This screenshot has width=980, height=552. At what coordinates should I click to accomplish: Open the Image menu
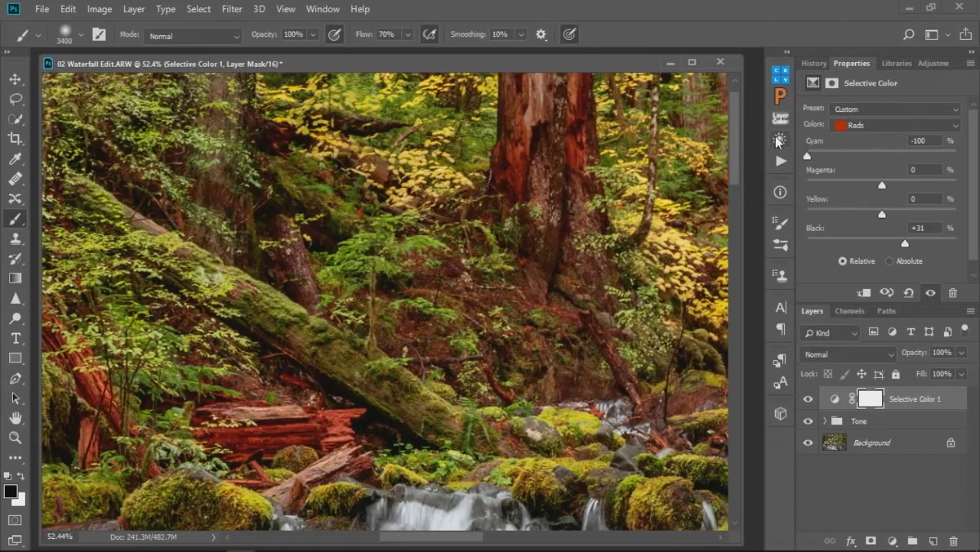[x=100, y=9]
